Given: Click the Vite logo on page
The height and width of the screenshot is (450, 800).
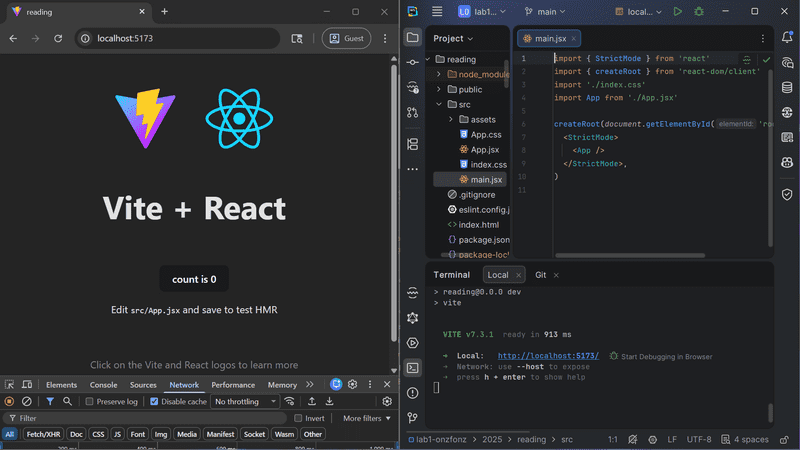Looking at the screenshot, I should (x=145, y=118).
